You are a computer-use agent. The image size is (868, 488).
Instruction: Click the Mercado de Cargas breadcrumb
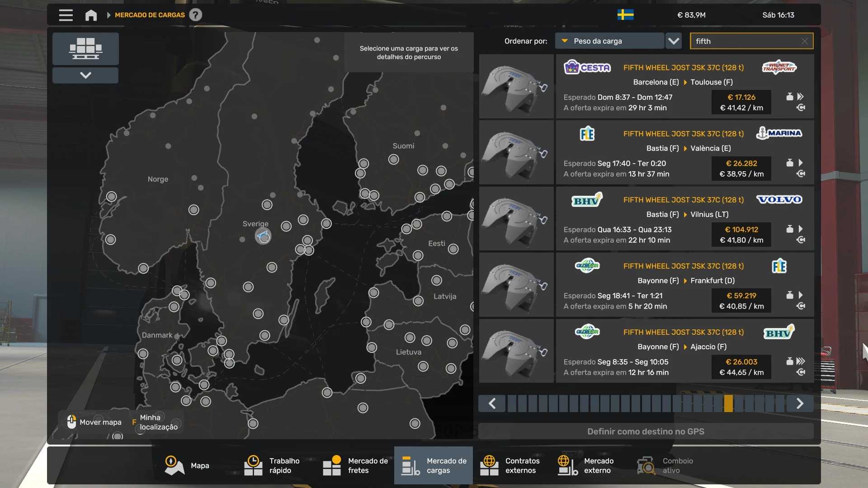point(150,15)
